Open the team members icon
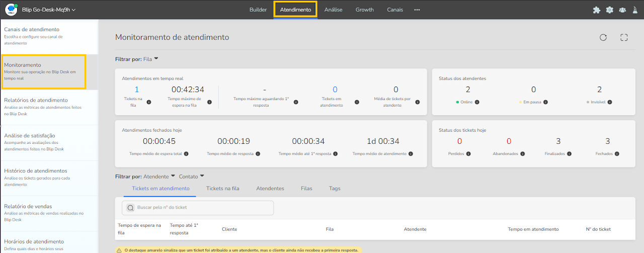 [x=622, y=10]
